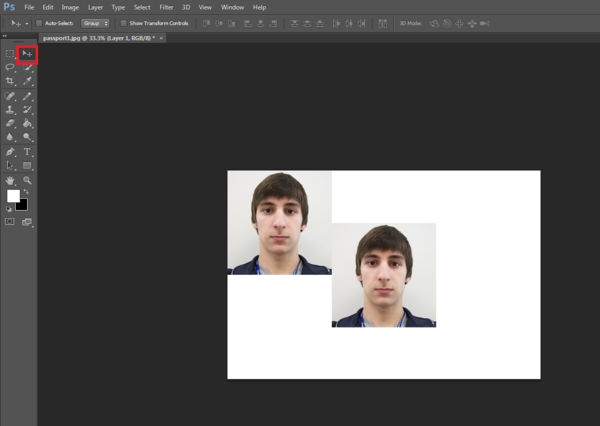Close the passport1.jpg document tab
Image resolution: width=600 pixels, height=426 pixels.
[x=161, y=38]
